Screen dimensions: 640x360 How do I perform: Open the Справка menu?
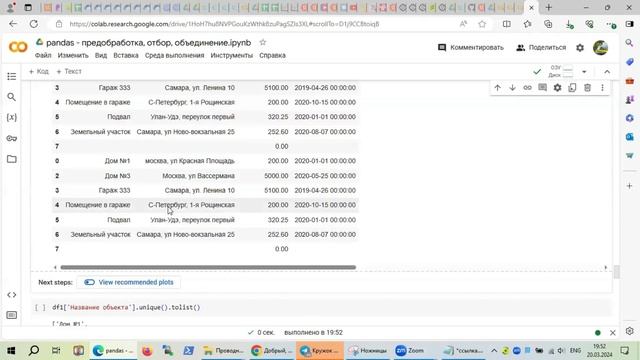coord(272,56)
